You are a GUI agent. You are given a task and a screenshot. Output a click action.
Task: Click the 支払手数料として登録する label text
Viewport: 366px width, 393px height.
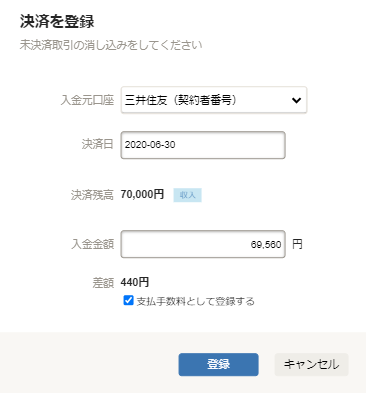coord(196,301)
